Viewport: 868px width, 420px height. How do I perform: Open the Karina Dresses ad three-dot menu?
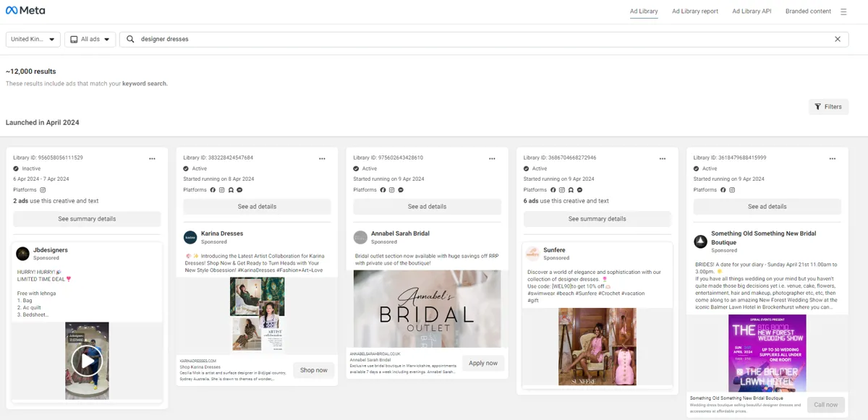322,158
